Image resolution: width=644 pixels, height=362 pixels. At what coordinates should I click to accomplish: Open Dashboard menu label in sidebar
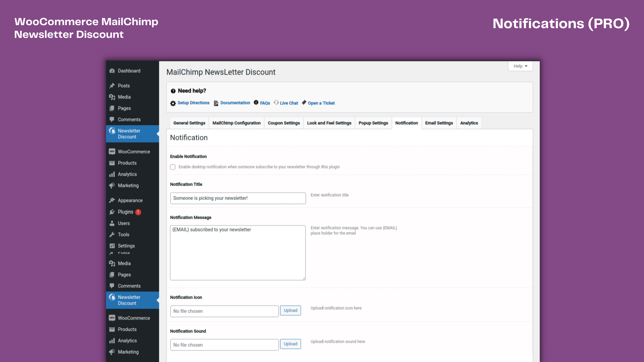pyautogui.click(x=129, y=71)
